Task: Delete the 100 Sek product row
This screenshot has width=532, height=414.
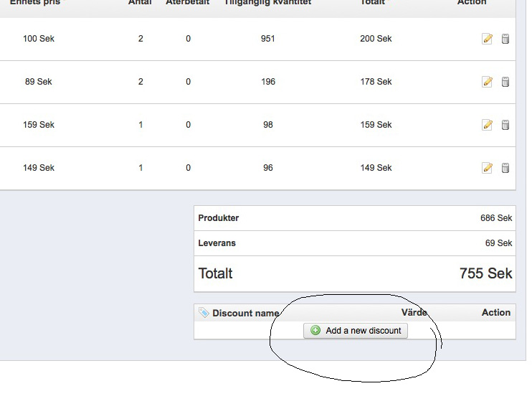Action: tap(505, 39)
